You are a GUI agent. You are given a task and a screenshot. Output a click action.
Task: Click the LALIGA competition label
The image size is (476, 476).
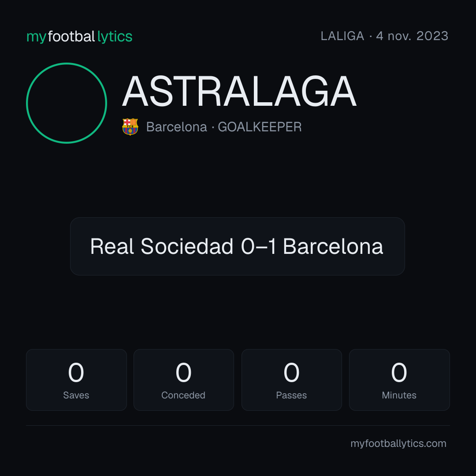point(342,36)
